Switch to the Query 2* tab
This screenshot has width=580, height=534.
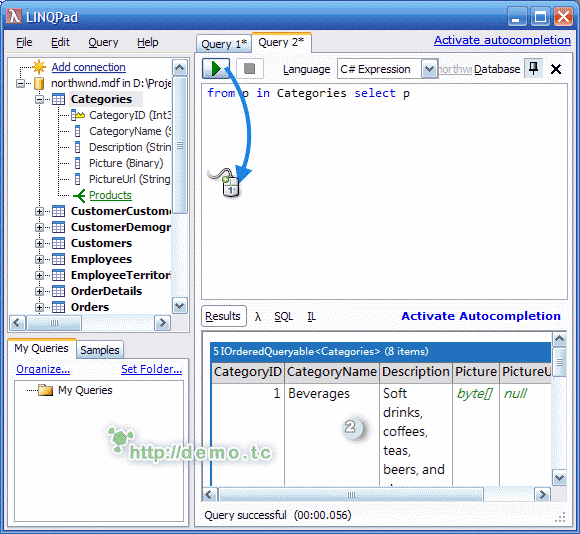click(281, 43)
